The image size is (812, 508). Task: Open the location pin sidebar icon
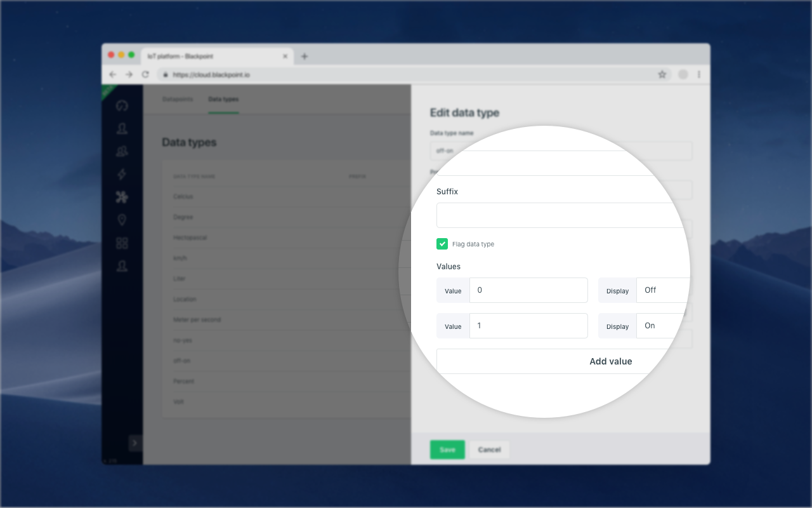point(122,220)
